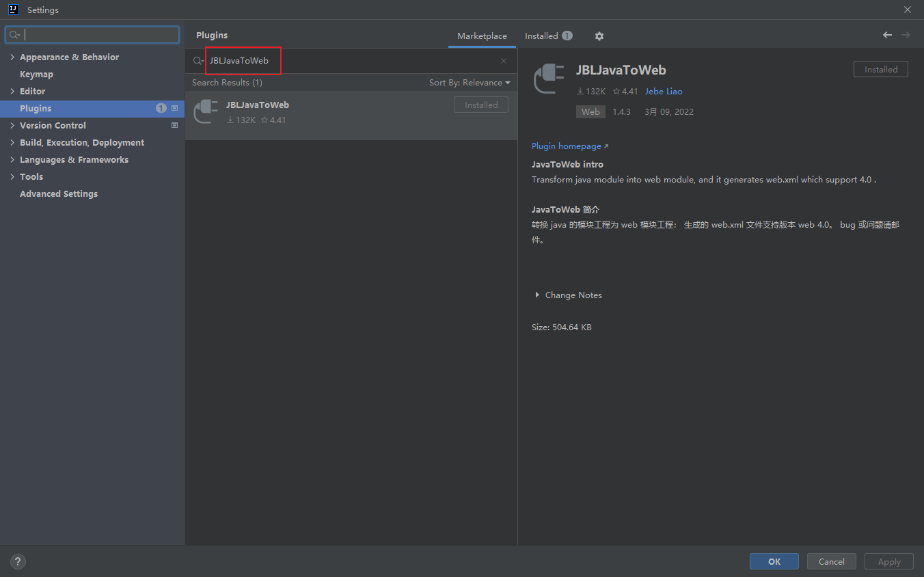Image resolution: width=924 pixels, height=577 pixels.
Task: Open the Plugin homepage link
Action: [570, 146]
